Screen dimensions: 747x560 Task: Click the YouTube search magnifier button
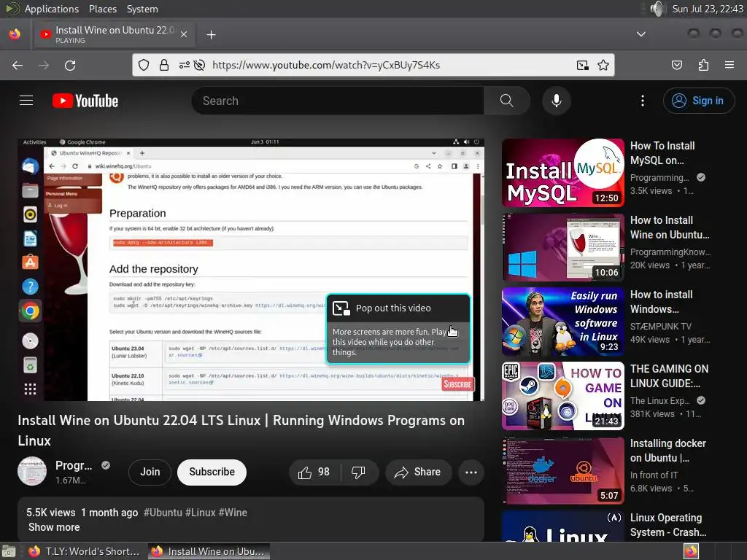click(x=506, y=101)
